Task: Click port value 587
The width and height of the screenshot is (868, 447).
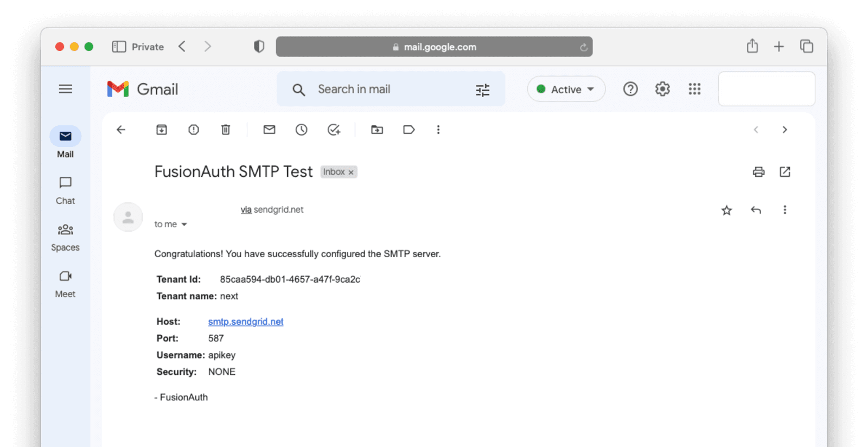Action: pos(216,339)
